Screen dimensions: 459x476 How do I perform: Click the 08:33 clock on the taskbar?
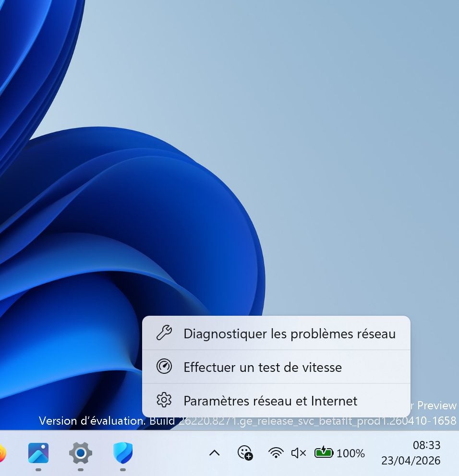426,445
